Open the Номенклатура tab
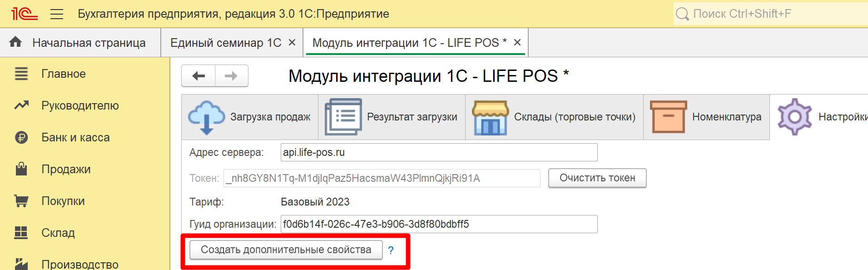868x270 pixels. point(706,117)
